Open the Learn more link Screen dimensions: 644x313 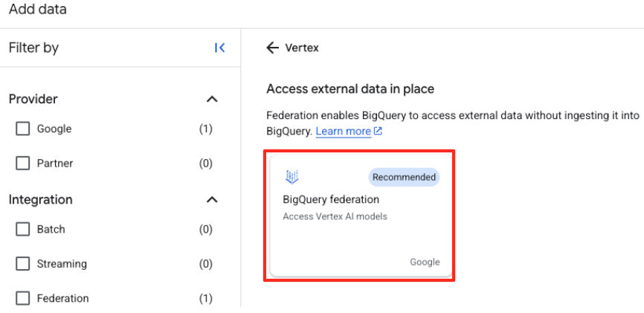tap(343, 132)
